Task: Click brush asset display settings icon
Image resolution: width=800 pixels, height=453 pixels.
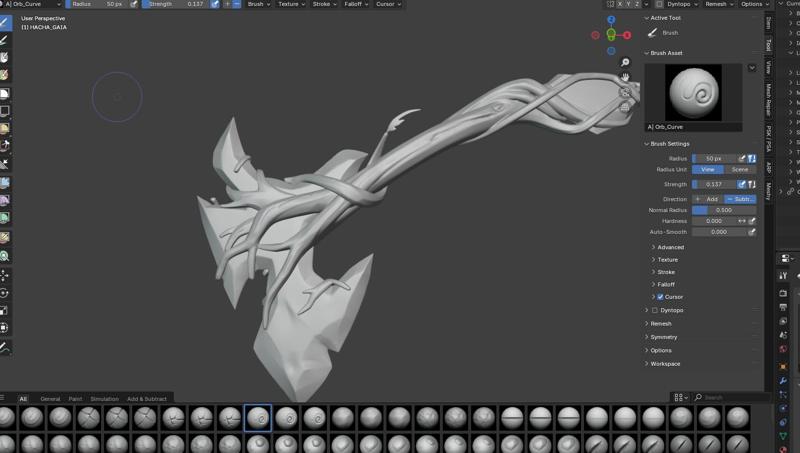Action: (x=681, y=397)
